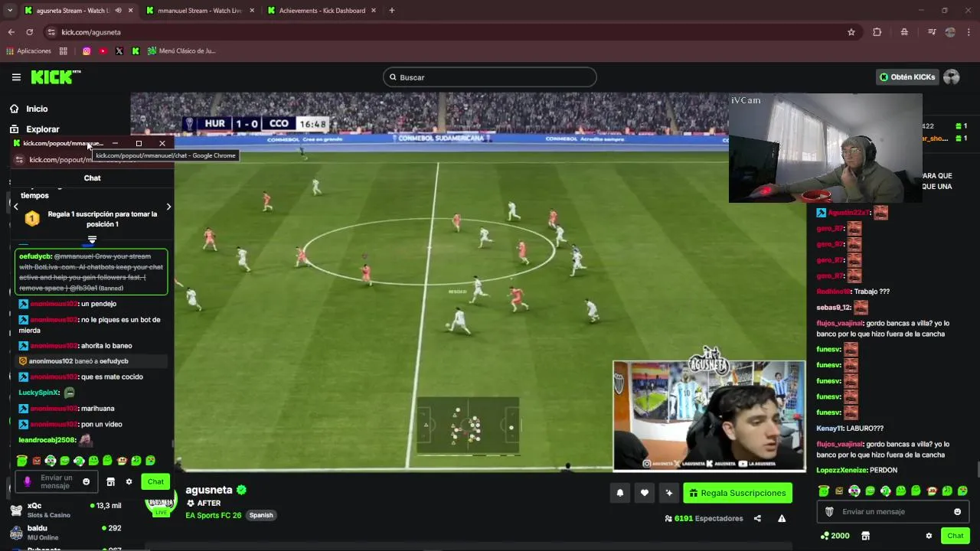Open Chrome extensions puzzle icon
This screenshot has width=980, height=551.
click(x=877, y=32)
